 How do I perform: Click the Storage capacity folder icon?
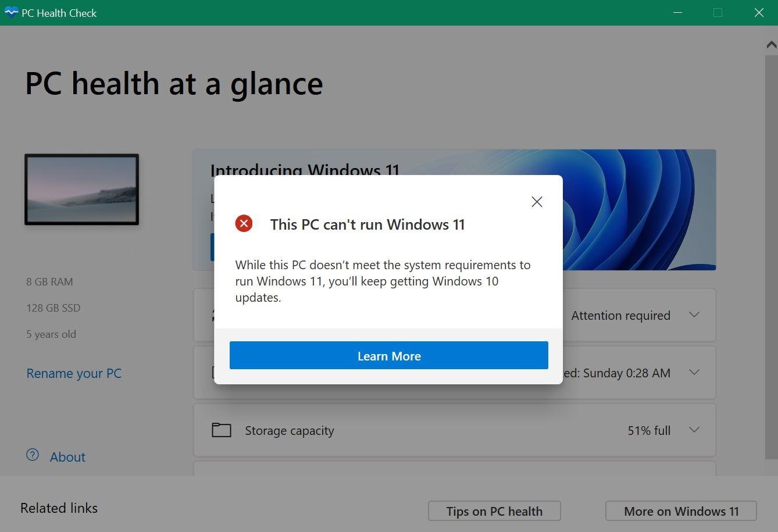tap(221, 430)
